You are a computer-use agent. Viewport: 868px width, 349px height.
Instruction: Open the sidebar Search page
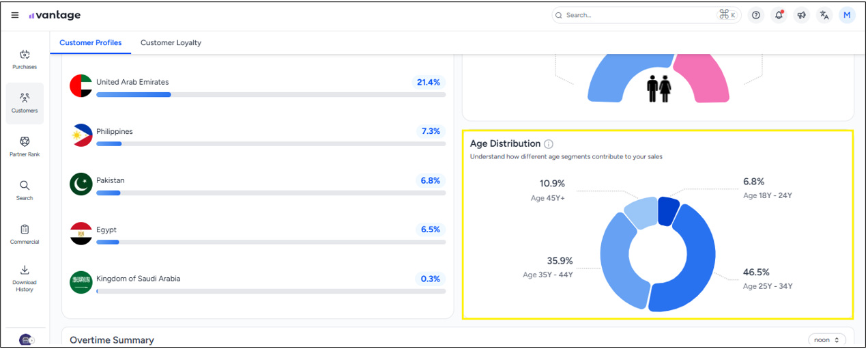pyautogui.click(x=25, y=190)
